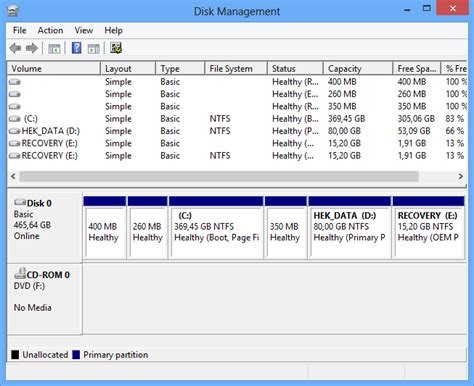Click the Forward arrow toolbar icon
474x386 pixels.
(32, 48)
